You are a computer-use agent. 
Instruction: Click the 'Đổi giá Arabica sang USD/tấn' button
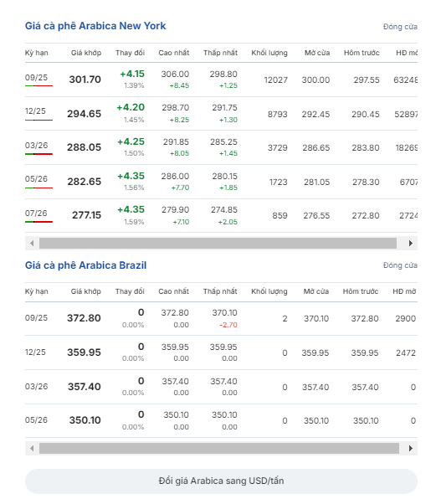[221, 481]
